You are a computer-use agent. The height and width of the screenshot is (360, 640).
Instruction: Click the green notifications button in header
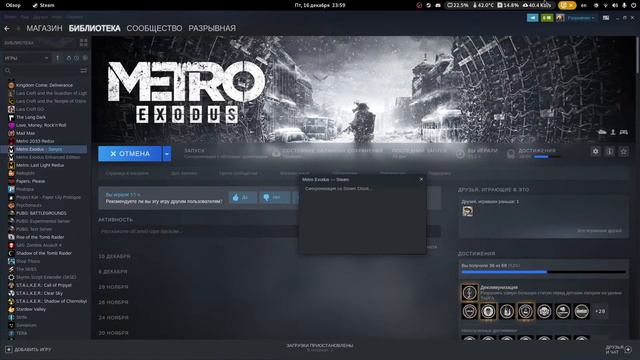(547, 18)
